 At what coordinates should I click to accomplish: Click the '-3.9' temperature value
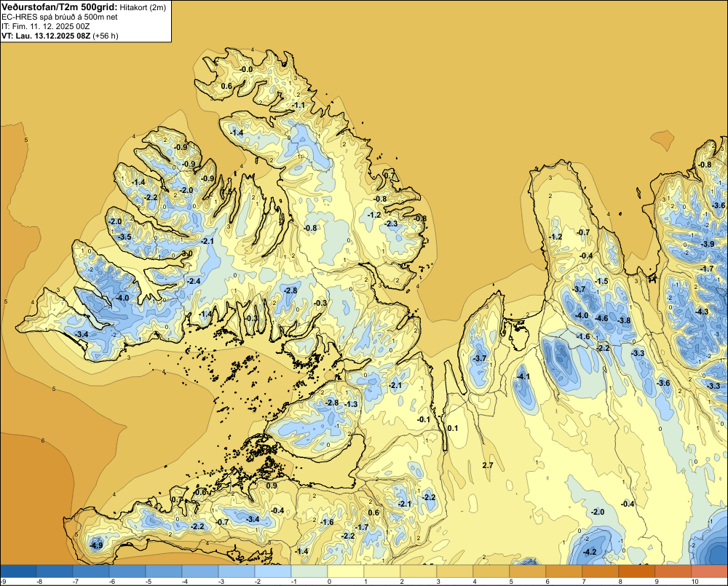click(x=708, y=244)
